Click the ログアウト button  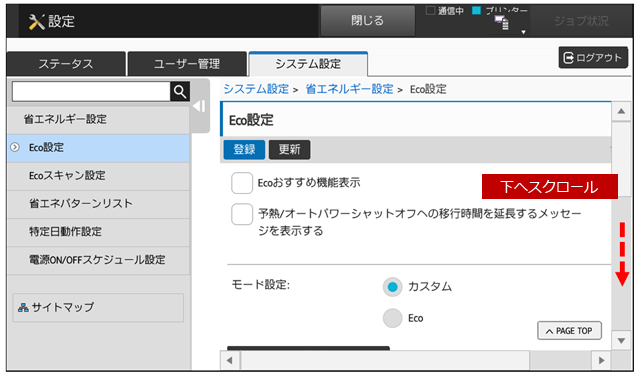(593, 58)
